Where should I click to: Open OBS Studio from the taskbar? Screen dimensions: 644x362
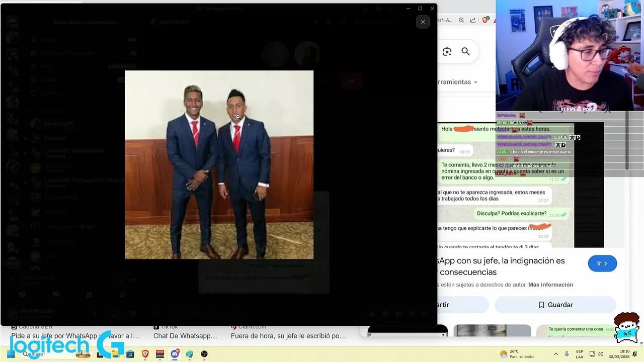pos(204,354)
